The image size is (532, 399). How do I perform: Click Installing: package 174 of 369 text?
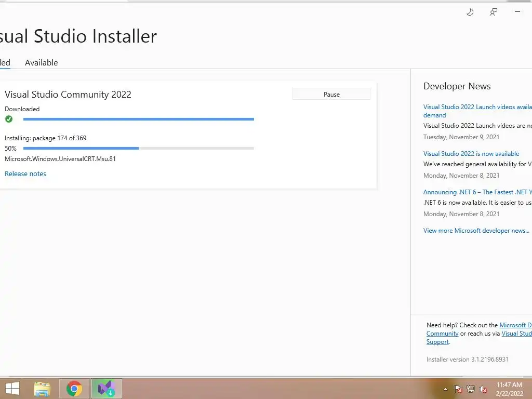46,138
